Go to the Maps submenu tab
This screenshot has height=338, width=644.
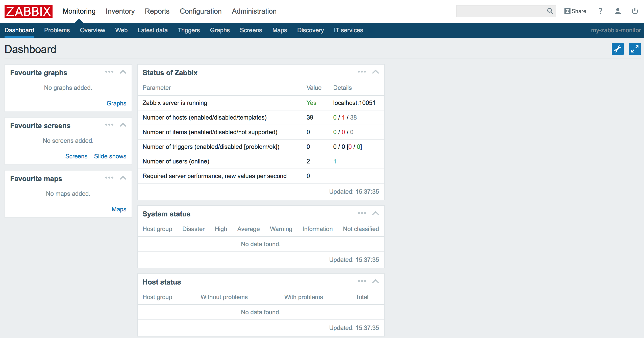pos(280,30)
